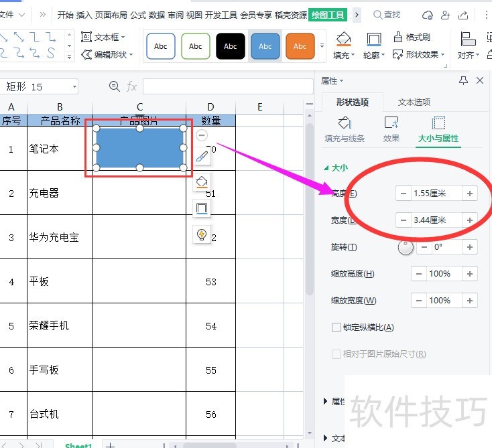Viewport: 492px width, 448px height.
Task: Click the floating brush icon beside the shape
Action: pyautogui.click(x=202, y=157)
